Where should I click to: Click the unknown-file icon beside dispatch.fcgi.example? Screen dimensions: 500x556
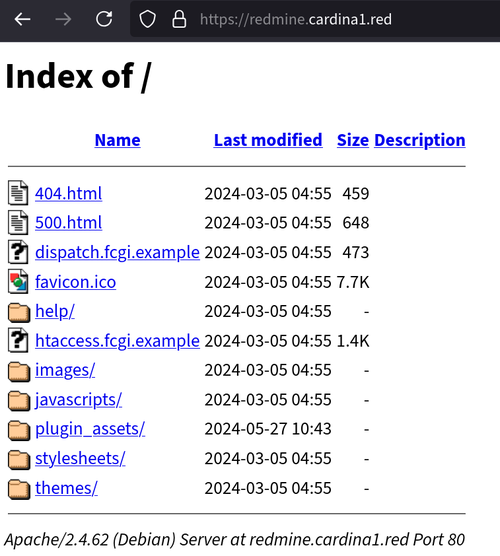coord(18,252)
